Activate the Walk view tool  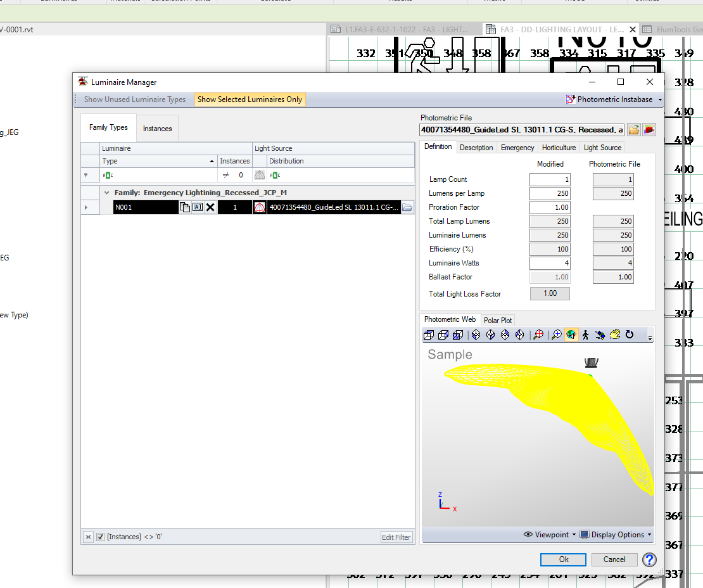coord(586,335)
